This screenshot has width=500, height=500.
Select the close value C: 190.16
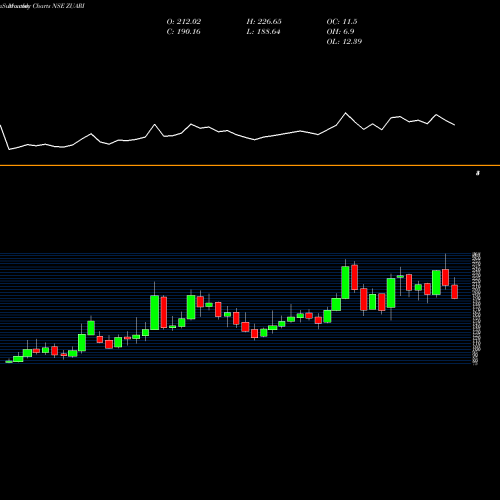coord(183,32)
